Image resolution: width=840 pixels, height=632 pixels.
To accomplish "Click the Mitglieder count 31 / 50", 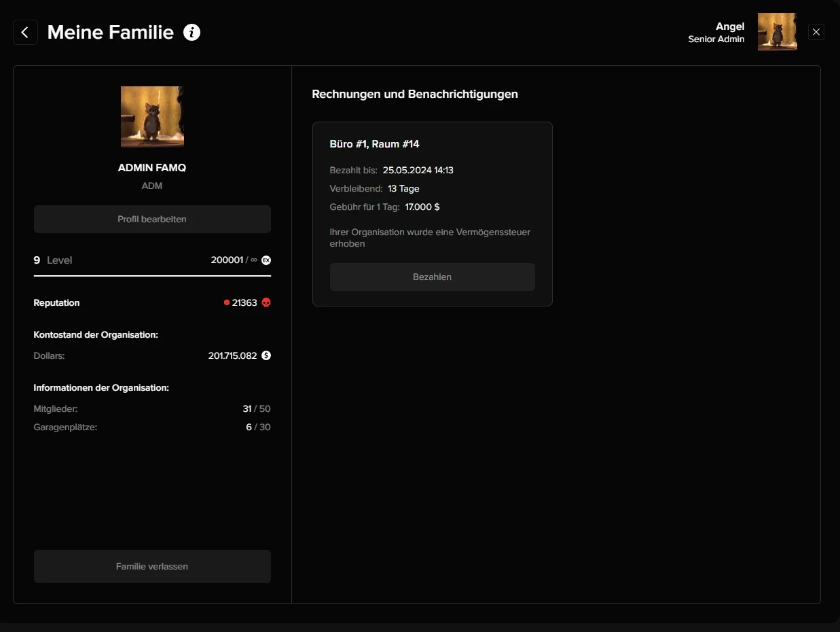I will point(256,409).
